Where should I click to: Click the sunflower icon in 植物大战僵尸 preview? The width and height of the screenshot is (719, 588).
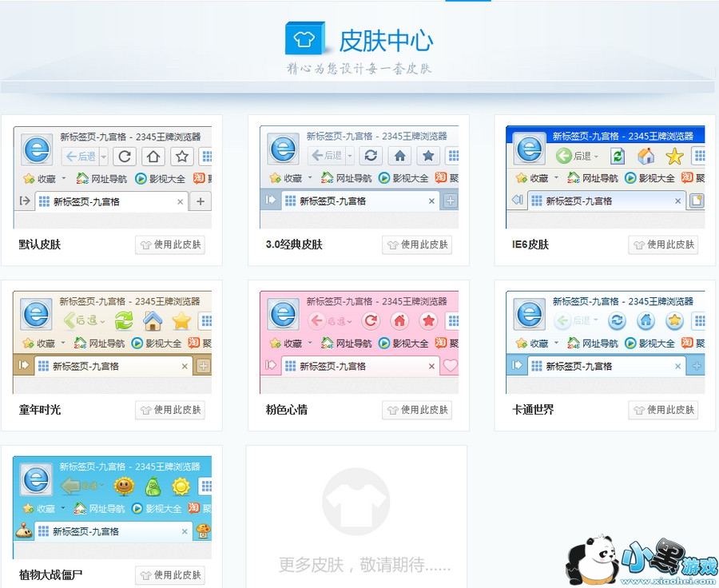pyautogui.click(x=124, y=487)
